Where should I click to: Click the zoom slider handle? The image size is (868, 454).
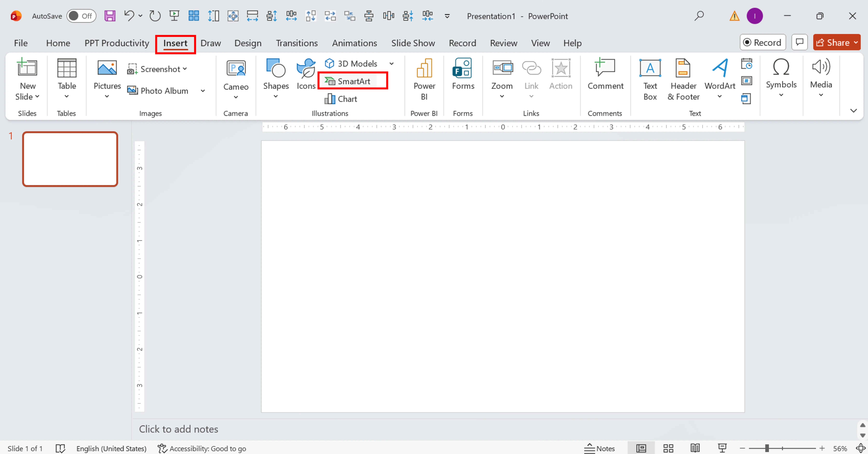point(767,448)
